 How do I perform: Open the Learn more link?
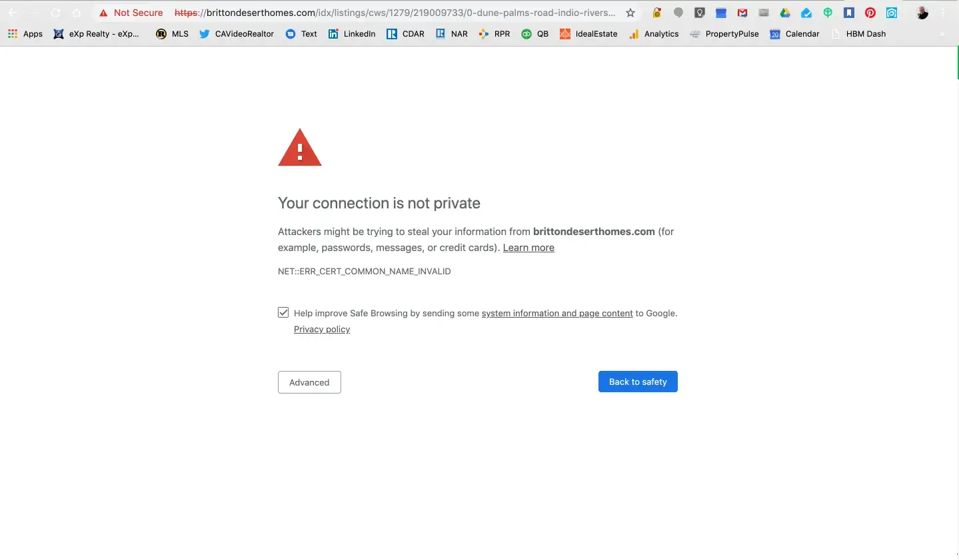(x=528, y=248)
